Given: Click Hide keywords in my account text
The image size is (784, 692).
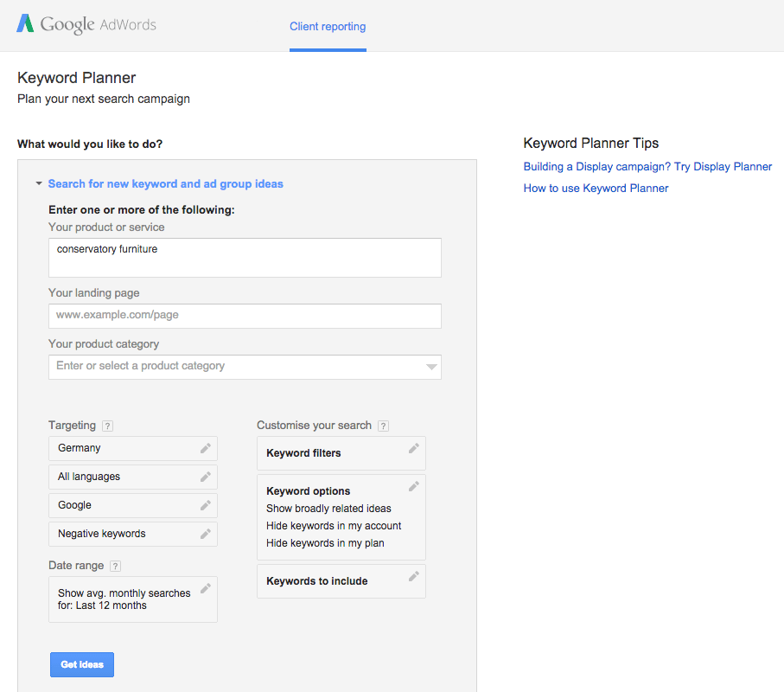Looking at the screenshot, I should pyautogui.click(x=334, y=526).
